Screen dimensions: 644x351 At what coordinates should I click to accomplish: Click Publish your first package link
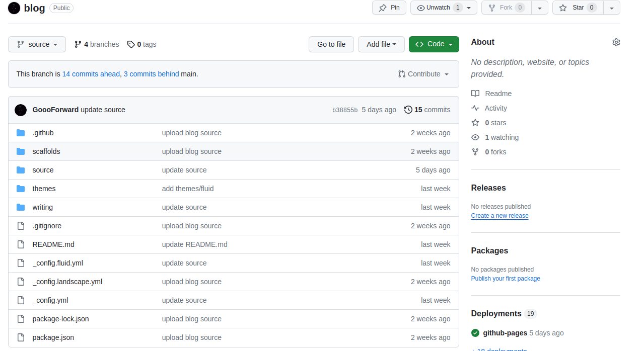506,279
